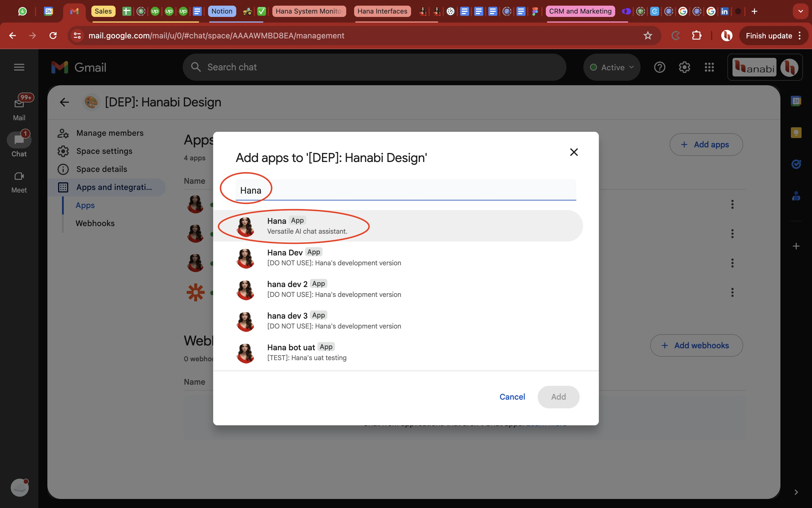
Task: Open view site information icon
Action: point(77,36)
